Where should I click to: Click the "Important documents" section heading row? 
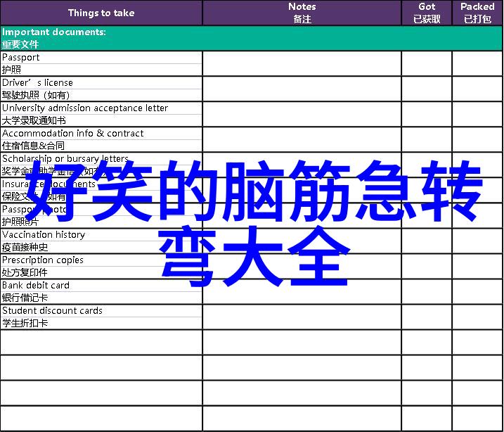coord(252,38)
